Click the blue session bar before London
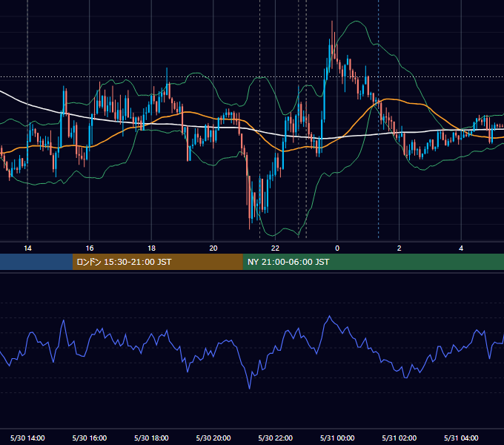 [36, 262]
